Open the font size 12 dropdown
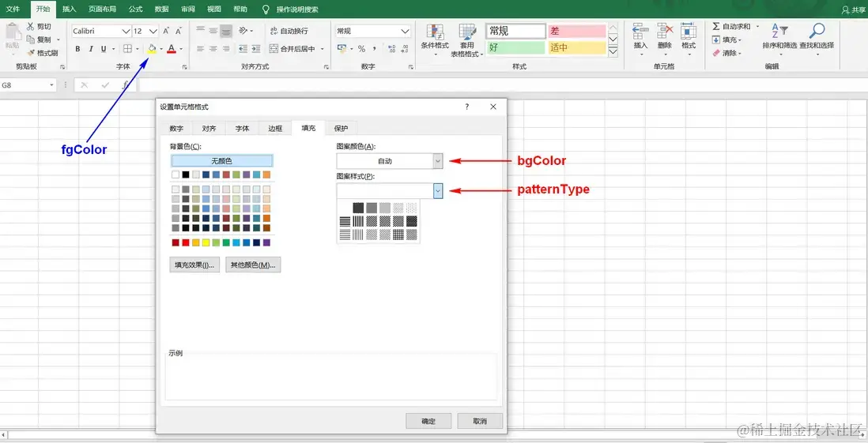Screen dimensions: 868x443 (x=153, y=31)
